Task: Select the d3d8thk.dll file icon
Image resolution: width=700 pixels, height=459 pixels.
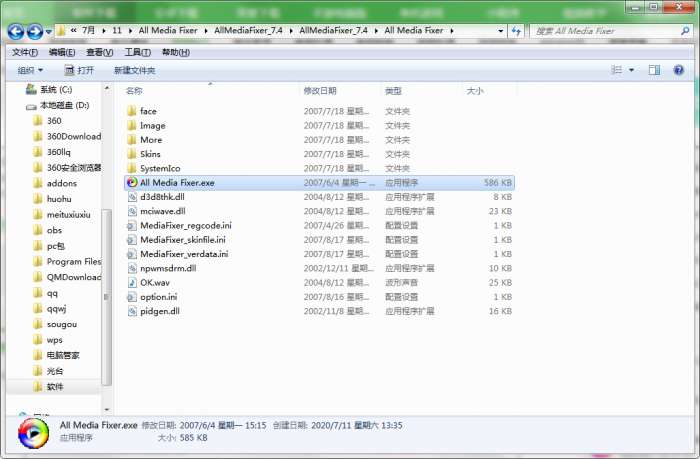Action: point(132,197)
